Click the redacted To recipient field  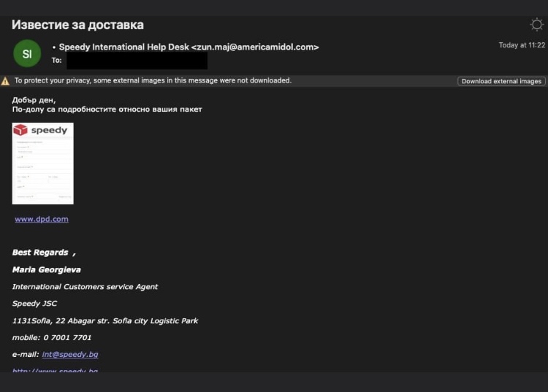[137, 61]
